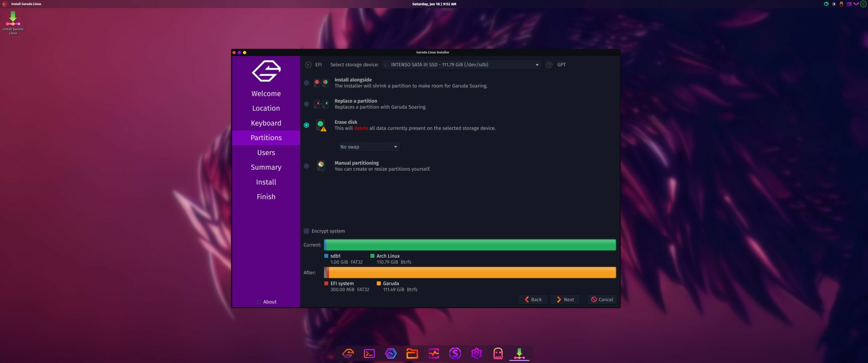Enable the Encrypt system checkbox
868x363 pixels.
(307, 231)
